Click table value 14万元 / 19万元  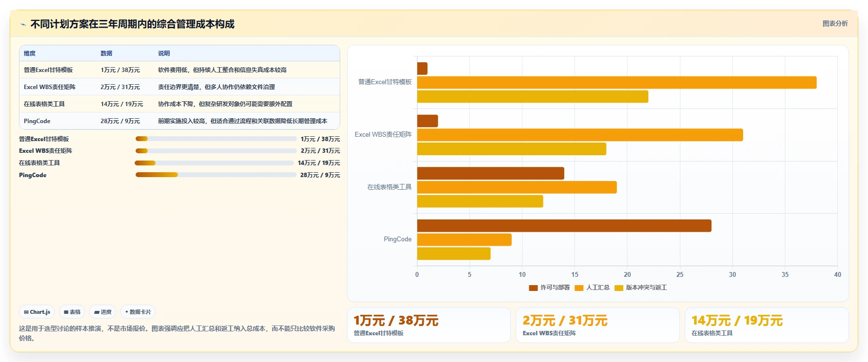click(x=122, y=104)
